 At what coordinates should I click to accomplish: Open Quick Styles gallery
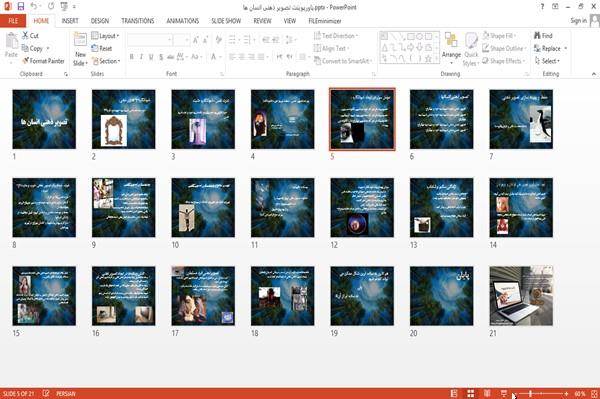pyautogui.click(x=471, y=50)
